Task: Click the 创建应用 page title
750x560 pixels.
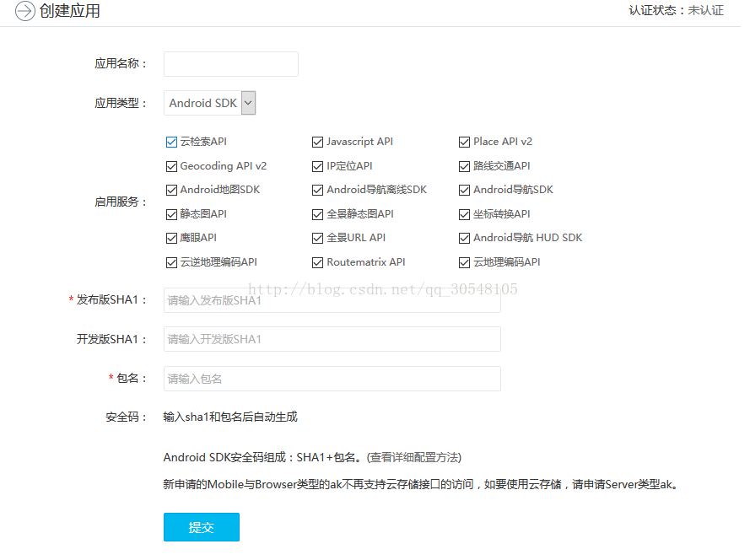Action: 70,11
